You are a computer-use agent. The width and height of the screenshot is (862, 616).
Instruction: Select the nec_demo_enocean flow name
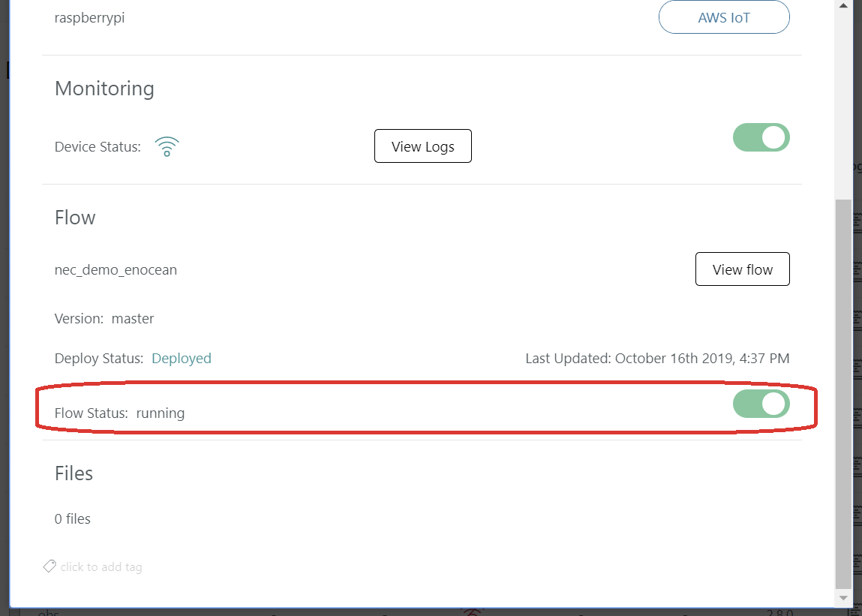tap(116, 270)
